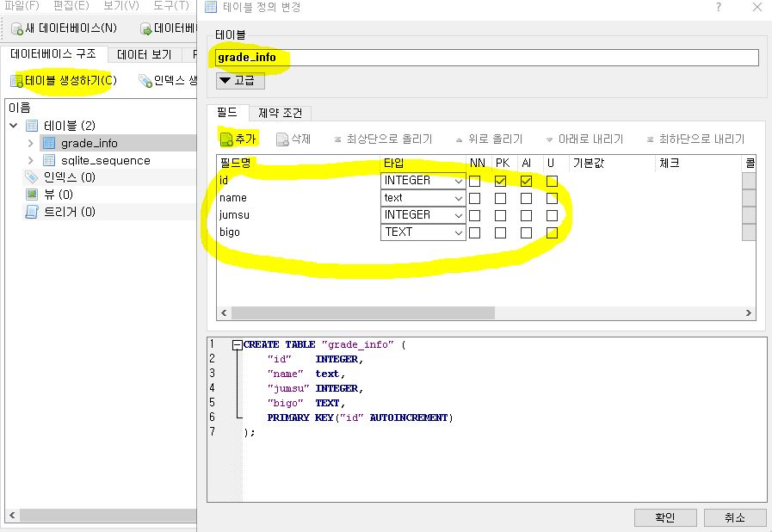Click the 테이블 생성하기 (create table) icon
This screenshot has height=532, width=772.
click(x=16, y=81)
